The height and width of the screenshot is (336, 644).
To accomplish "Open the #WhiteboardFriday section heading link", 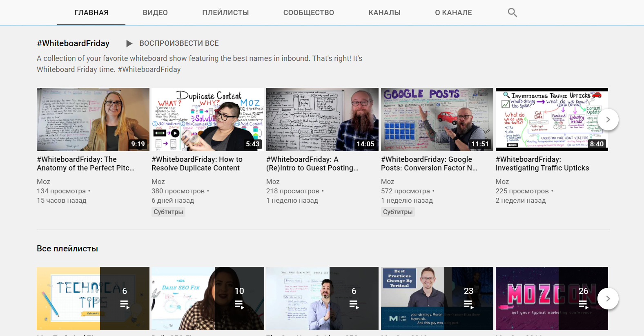I will 73,43.
